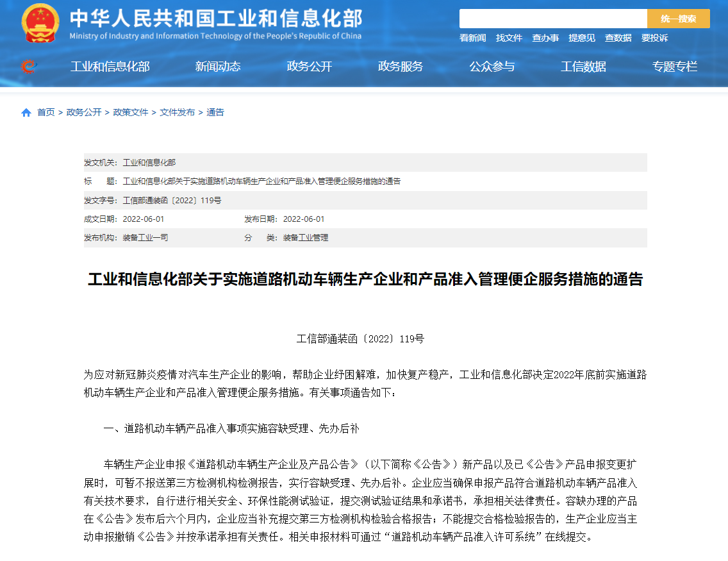Go to 通告 in the breadcrumb

(x=215, y=112)
